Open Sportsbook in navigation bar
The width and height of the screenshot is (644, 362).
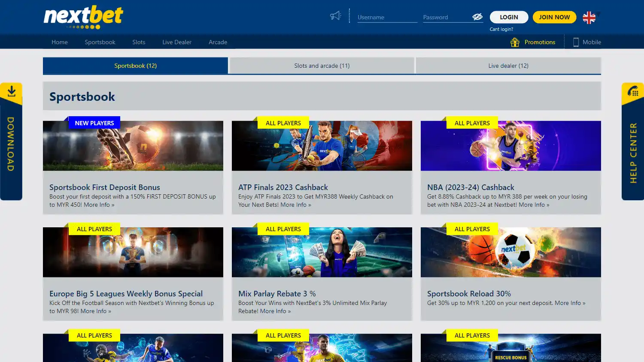click(x=100, y=42)
